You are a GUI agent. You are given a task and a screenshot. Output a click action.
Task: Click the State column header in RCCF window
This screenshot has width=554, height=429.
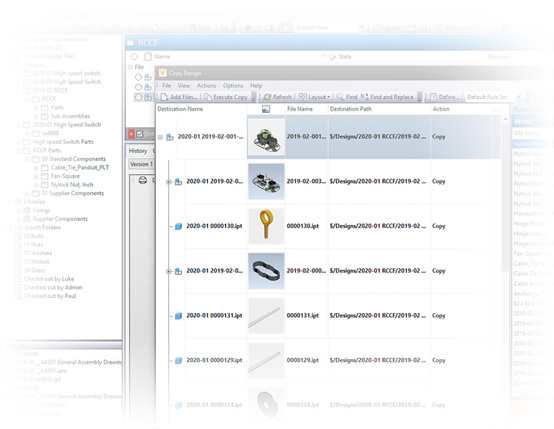tap(345, 57)
